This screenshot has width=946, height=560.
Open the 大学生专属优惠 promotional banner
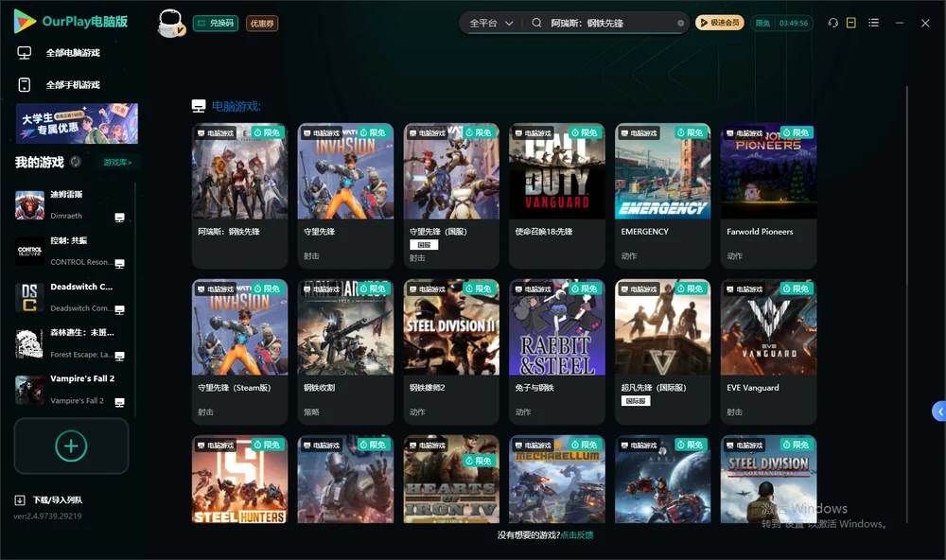pyautogui.click(x=77, y=123)
